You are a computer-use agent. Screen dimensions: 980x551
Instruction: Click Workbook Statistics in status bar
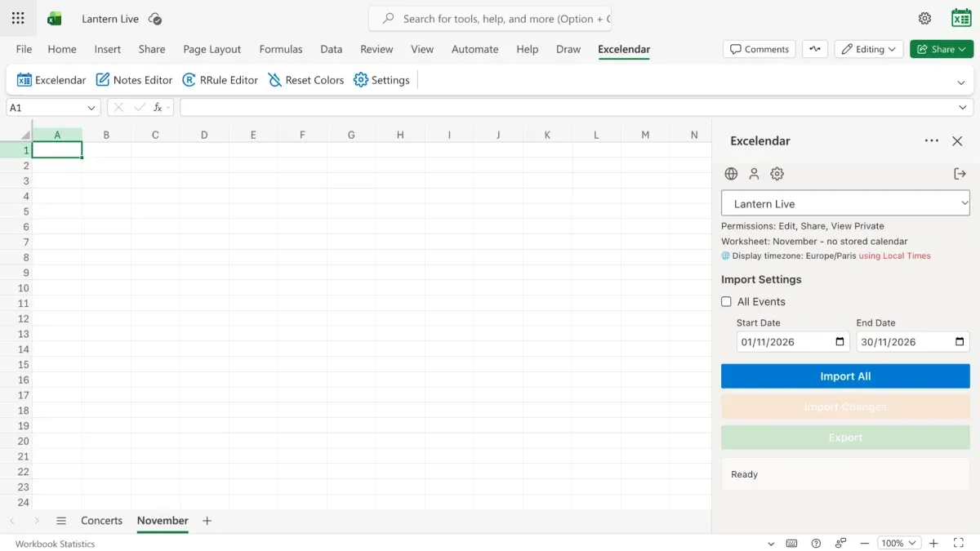point(55,544)
